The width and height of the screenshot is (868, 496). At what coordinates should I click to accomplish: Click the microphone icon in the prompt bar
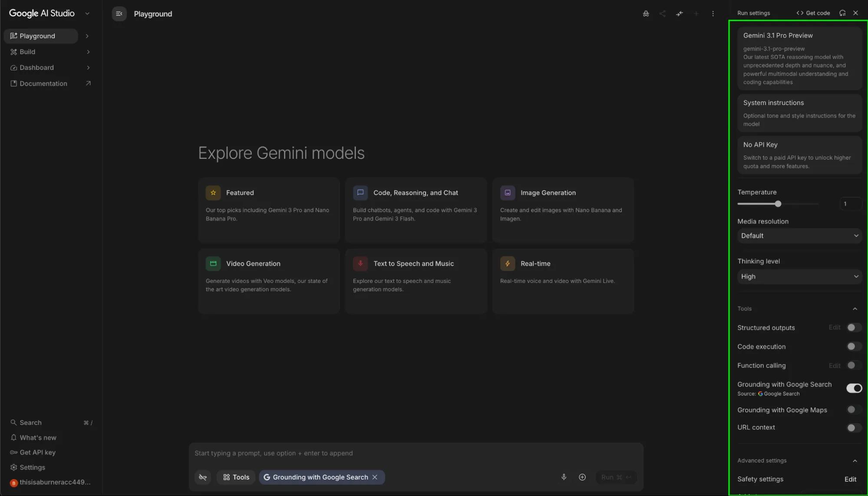pos(564,477)
